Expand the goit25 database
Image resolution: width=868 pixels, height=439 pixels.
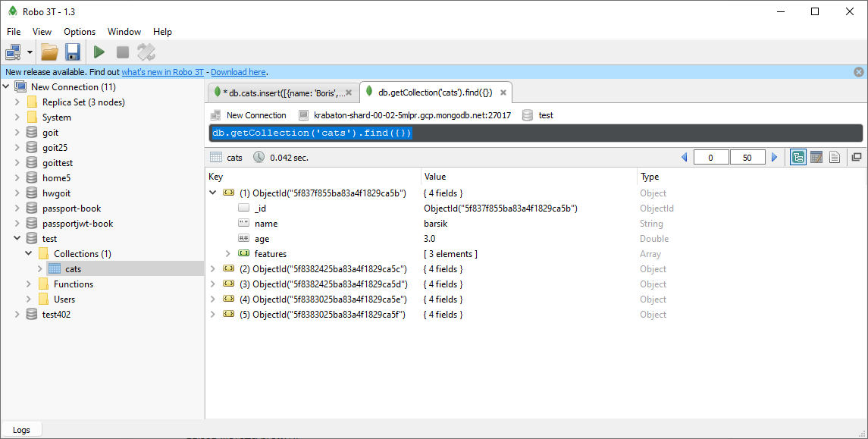point(17,148)
